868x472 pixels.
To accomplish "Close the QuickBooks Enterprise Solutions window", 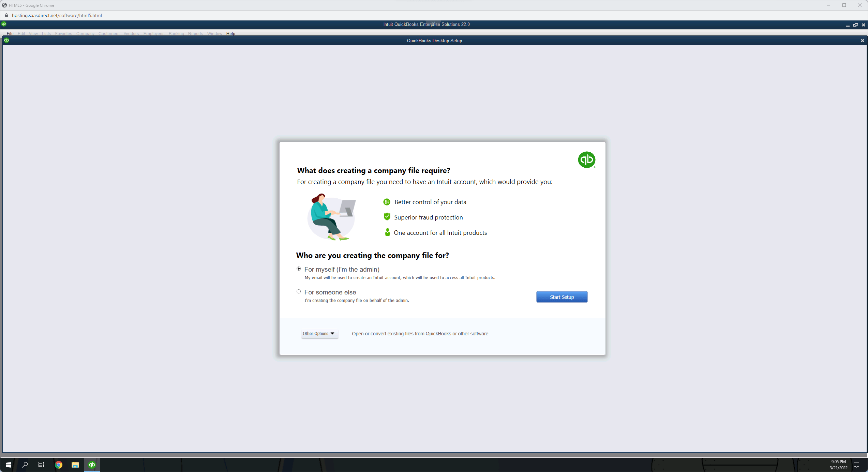I will pos(864,25).
